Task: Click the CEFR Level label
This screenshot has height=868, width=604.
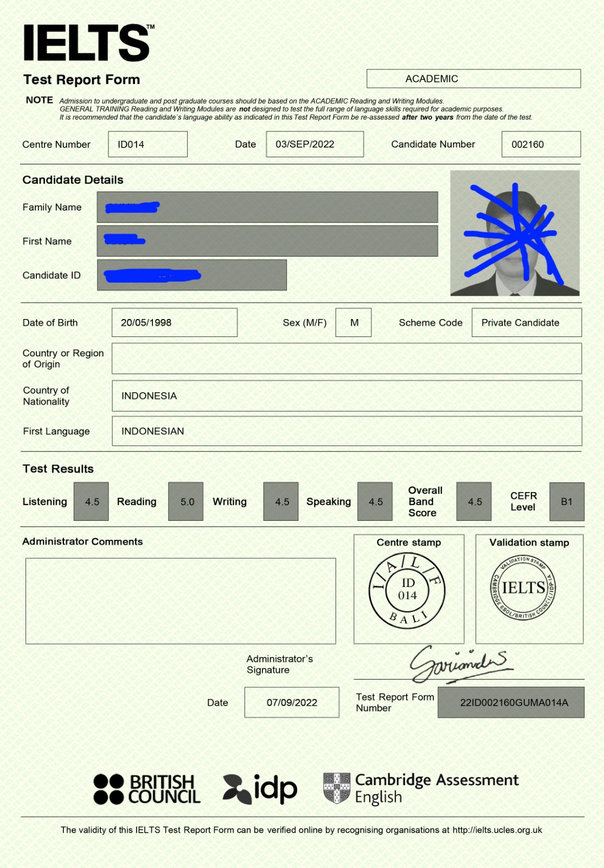Action: [524, 501]
